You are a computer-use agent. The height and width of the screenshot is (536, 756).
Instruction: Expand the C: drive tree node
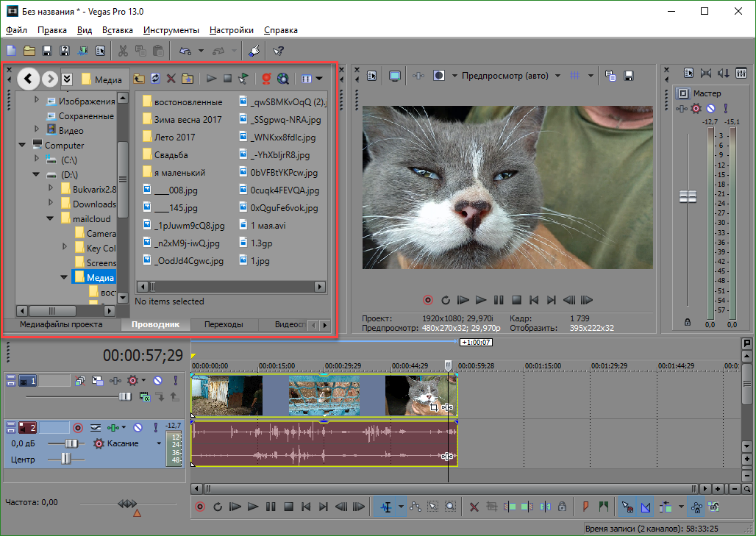click(37, 158)
